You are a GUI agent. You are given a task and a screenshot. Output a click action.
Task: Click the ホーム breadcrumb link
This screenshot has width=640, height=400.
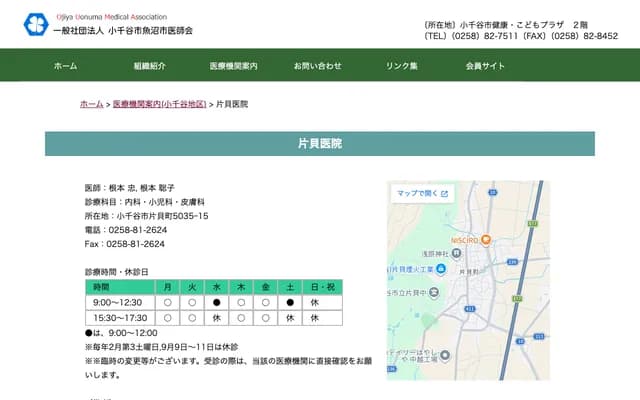pos(91,104)
